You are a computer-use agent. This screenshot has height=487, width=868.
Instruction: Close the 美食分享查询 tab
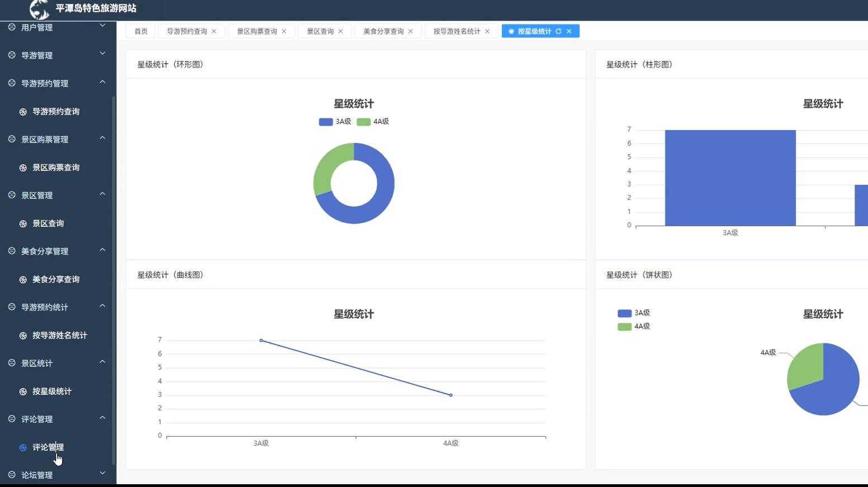(410, 31)
